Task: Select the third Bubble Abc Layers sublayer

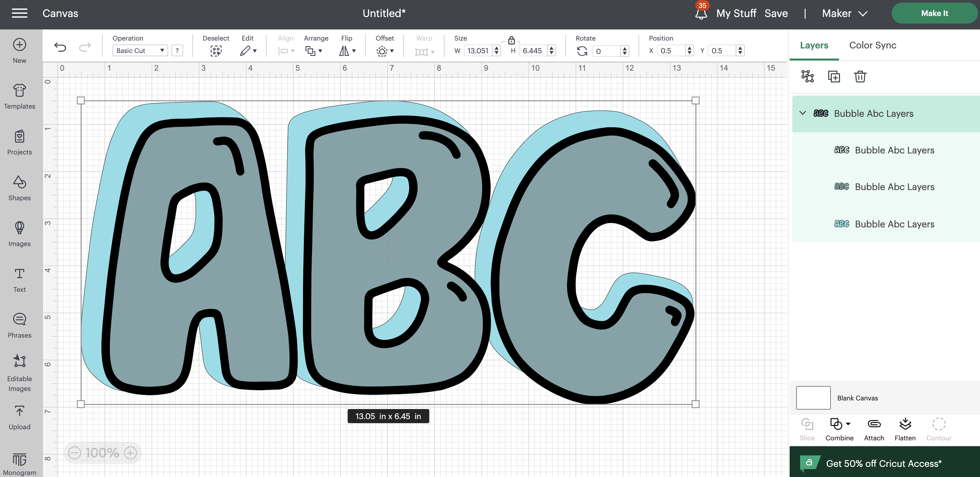Action: (x=886, y=224)
